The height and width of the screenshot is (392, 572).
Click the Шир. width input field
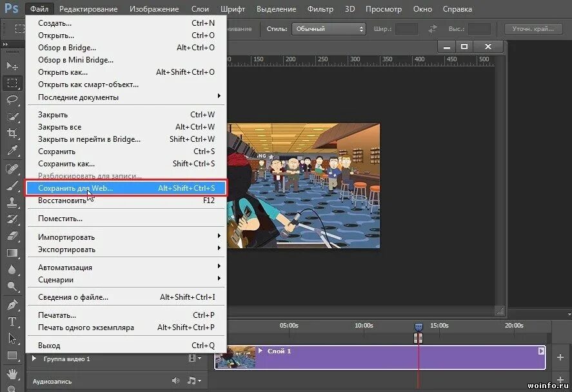(x=406, y=29)
